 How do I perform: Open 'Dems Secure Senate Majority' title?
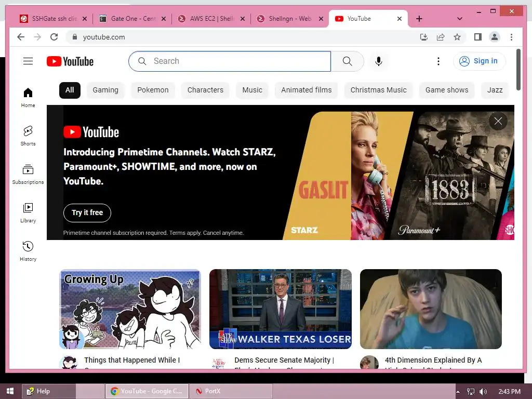[284, 360]
